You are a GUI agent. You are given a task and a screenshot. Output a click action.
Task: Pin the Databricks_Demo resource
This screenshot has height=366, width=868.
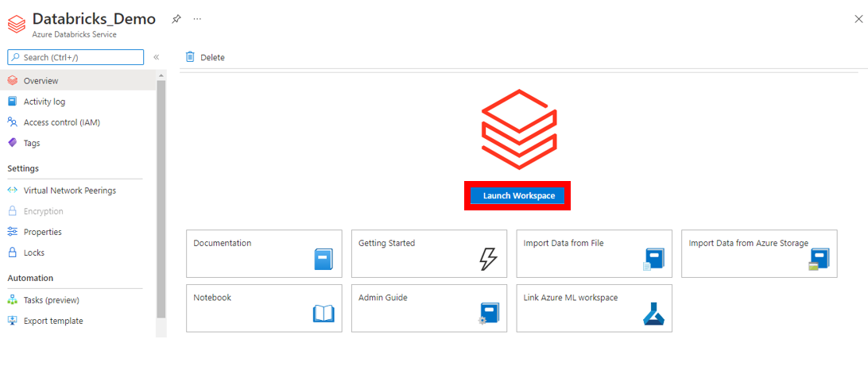(176, 19)
